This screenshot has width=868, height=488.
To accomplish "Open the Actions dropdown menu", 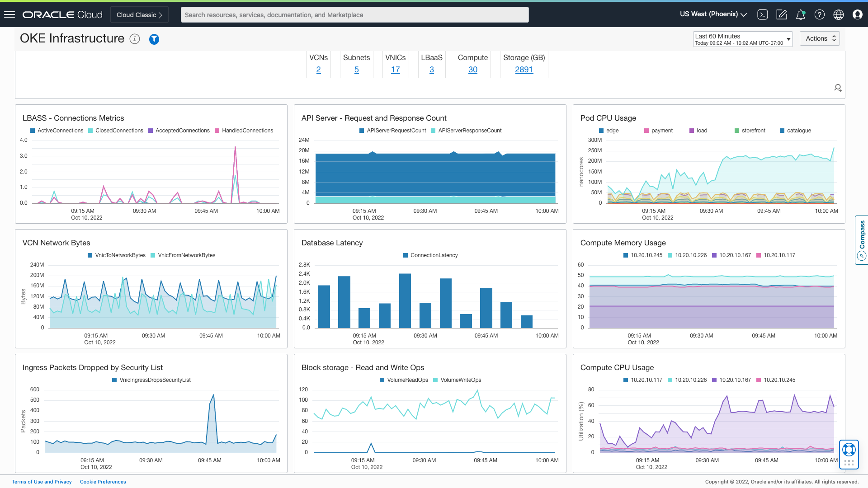I will 820,38.
